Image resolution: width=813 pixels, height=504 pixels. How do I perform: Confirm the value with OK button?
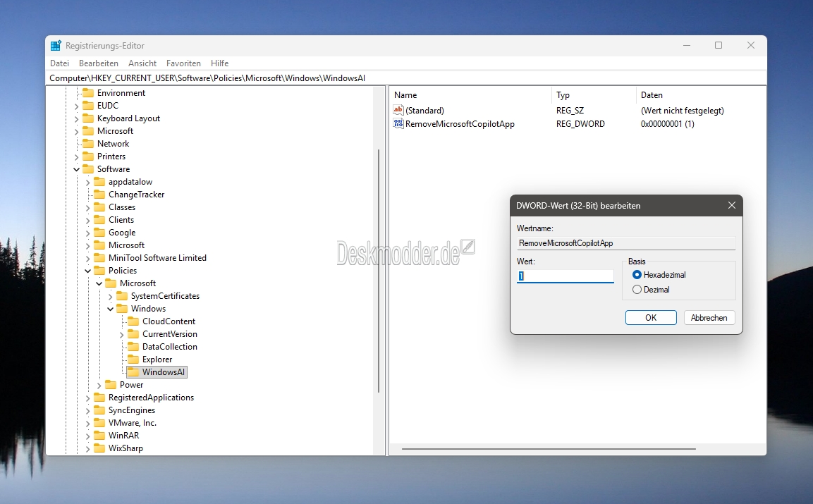[x=650, y=318]
